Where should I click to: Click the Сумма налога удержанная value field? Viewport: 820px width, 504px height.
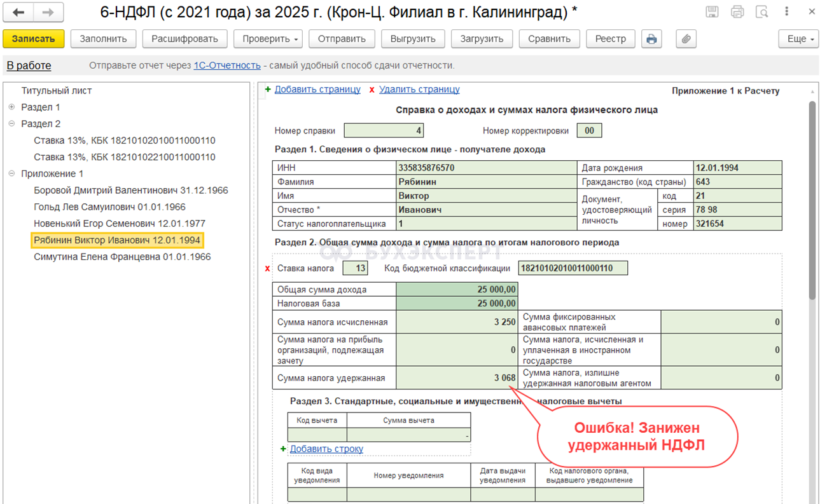pos(456,378)
